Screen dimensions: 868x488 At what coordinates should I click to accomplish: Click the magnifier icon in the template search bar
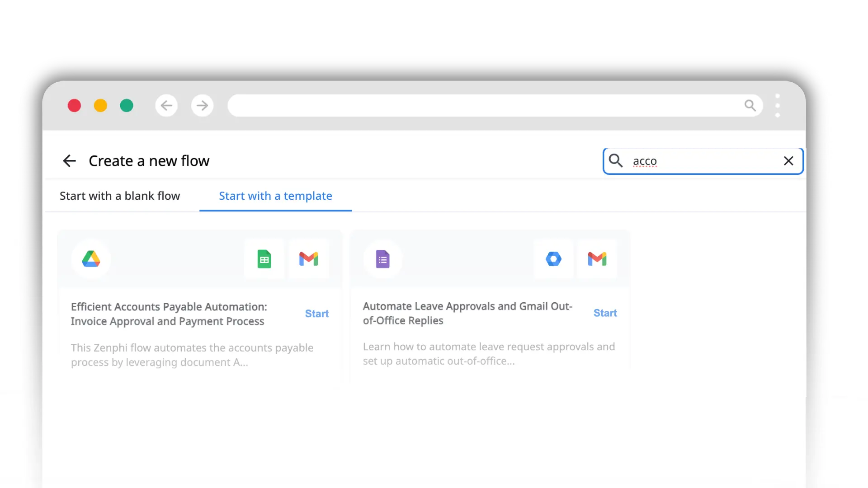(x=616, y=161)
